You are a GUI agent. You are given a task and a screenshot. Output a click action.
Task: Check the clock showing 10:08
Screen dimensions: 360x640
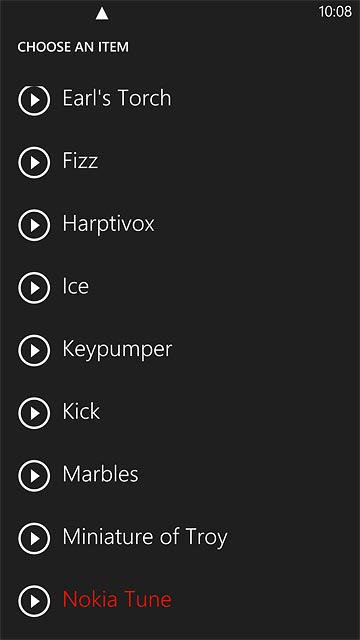[335, 12]
